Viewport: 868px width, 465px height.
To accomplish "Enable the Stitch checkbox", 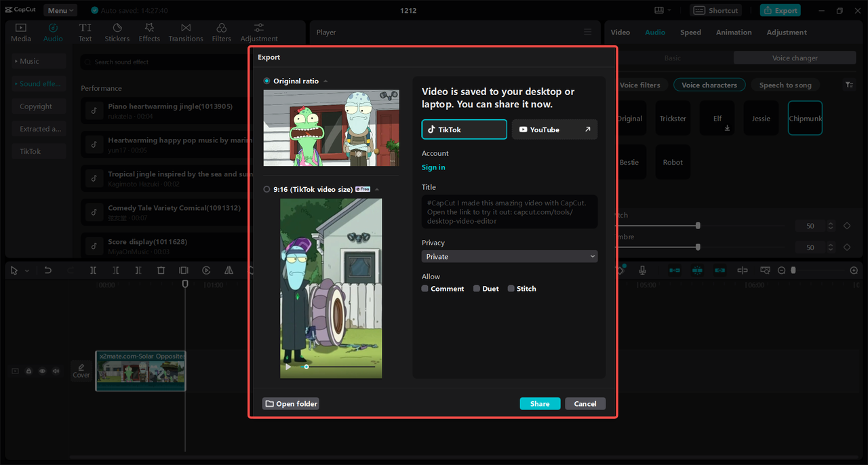I will coord(511,288).
